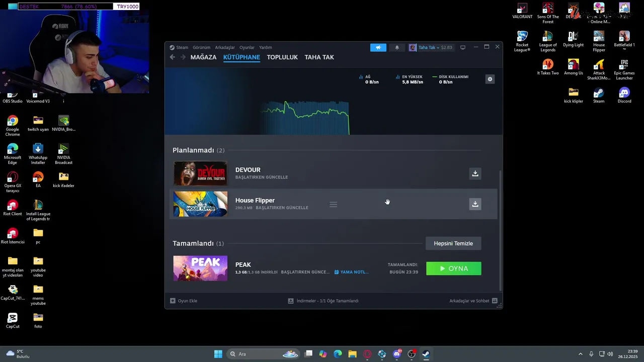Go to the TOPLULUK tab
Viewport: 644px width, 362px height.
pos(282,57)
